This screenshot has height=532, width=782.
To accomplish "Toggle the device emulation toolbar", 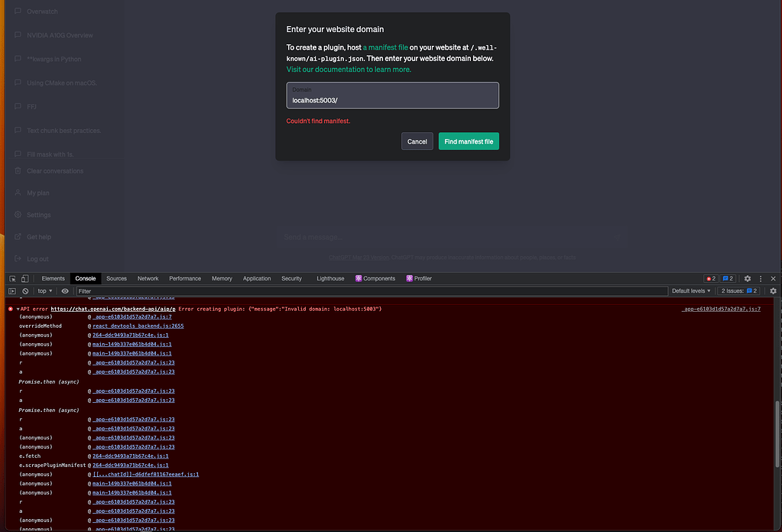I will point(24,278).
